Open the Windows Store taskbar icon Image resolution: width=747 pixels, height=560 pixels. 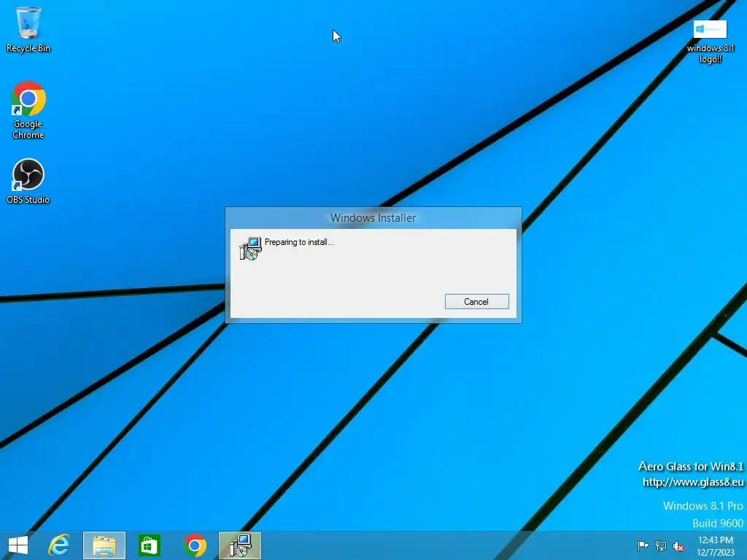pyautogui.click(x=149, y=545)
